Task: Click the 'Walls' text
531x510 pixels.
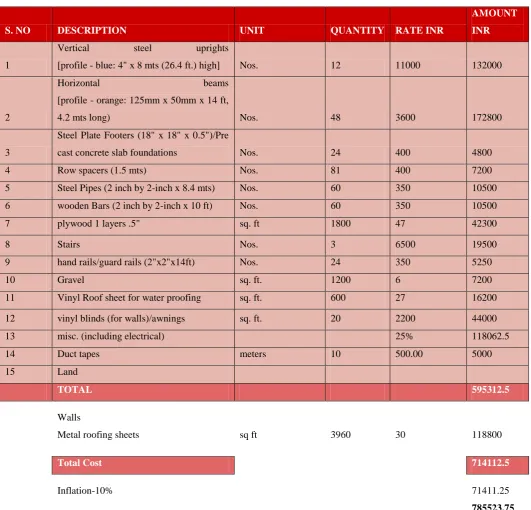Action: click(69, 418)
